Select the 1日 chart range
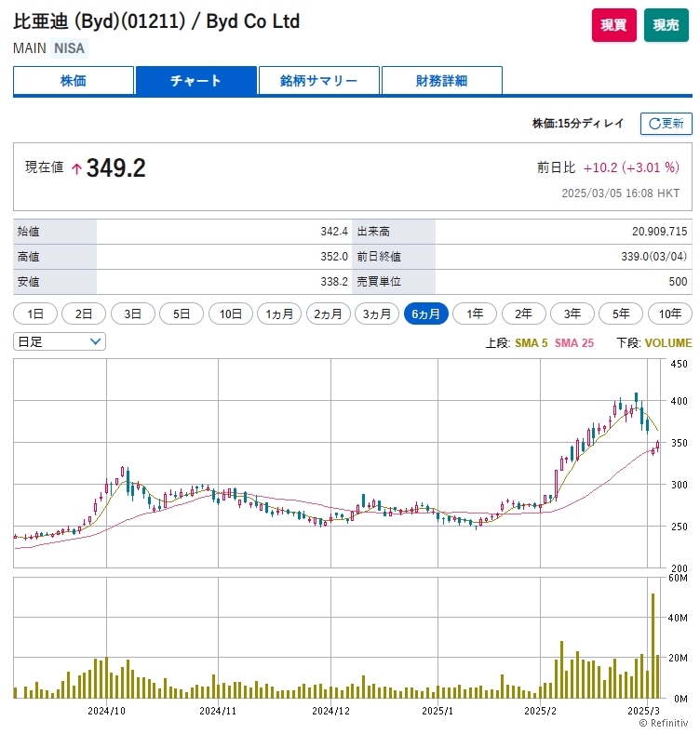Image resolution: width=700 pixels, height=734 pixels. tap(35, 314)
